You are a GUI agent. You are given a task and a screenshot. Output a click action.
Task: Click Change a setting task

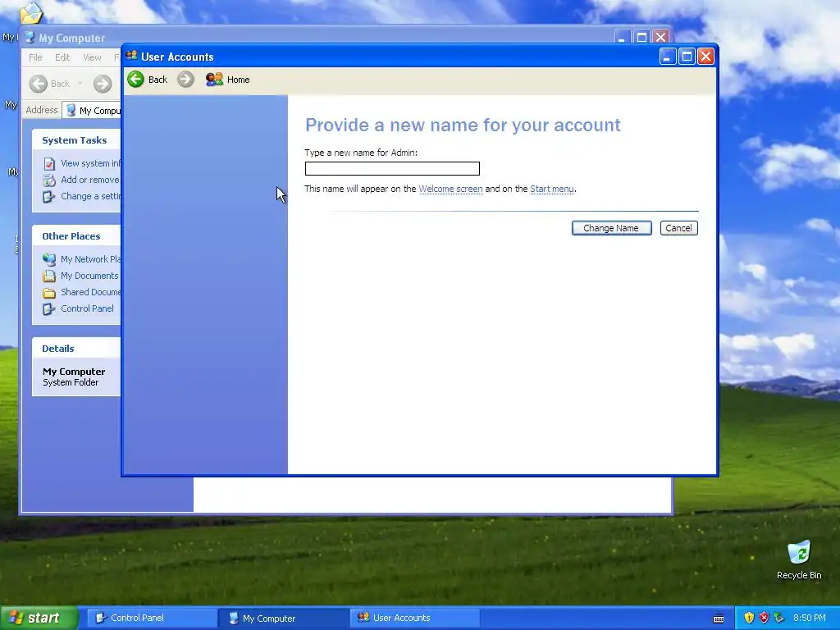pos(90,196)
